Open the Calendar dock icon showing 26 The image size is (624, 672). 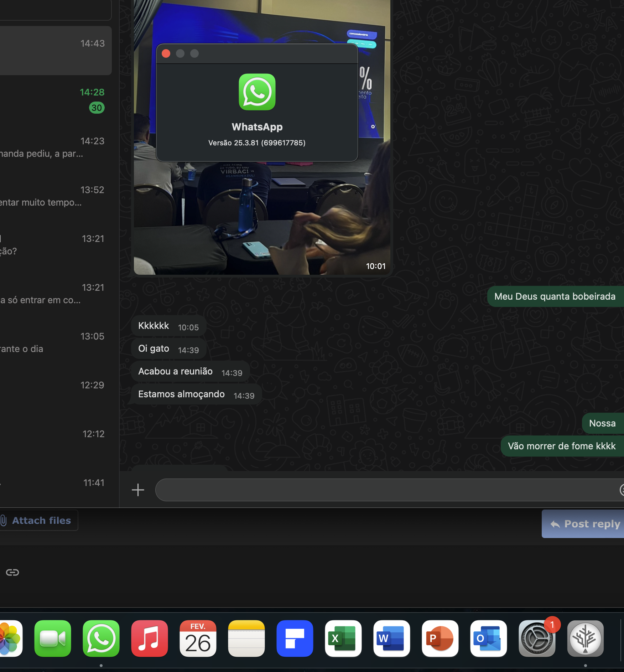[198, 638]
